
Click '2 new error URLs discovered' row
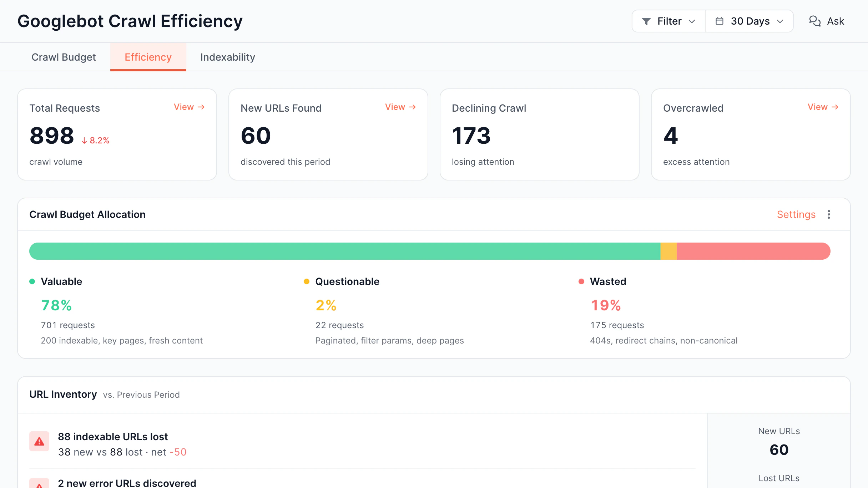pyautogui.click(x=127, y=483)
